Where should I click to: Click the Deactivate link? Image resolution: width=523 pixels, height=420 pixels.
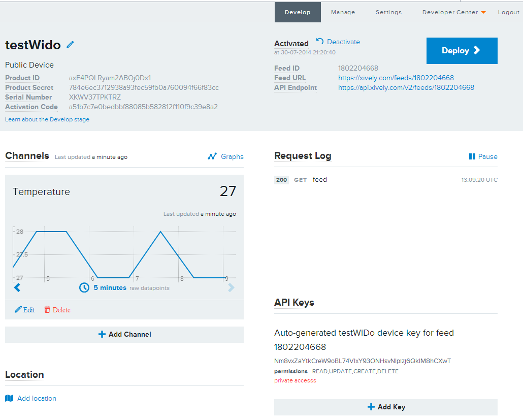coord(343,42)
